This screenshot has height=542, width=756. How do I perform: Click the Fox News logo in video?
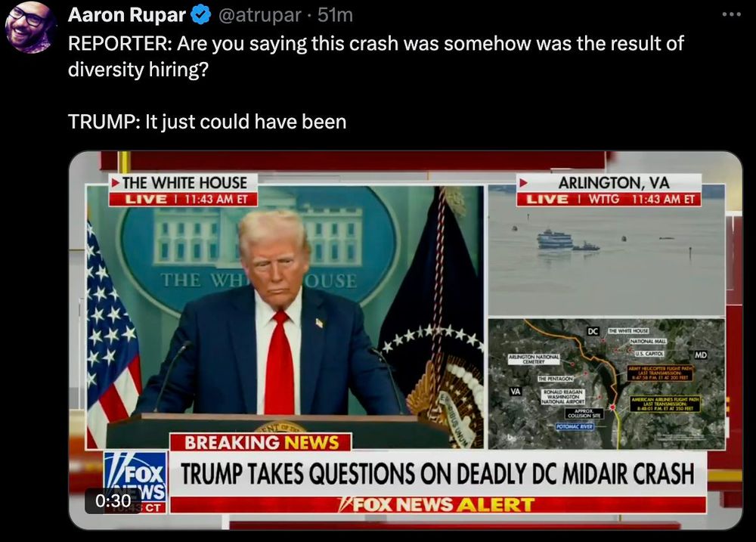point(135,482)
